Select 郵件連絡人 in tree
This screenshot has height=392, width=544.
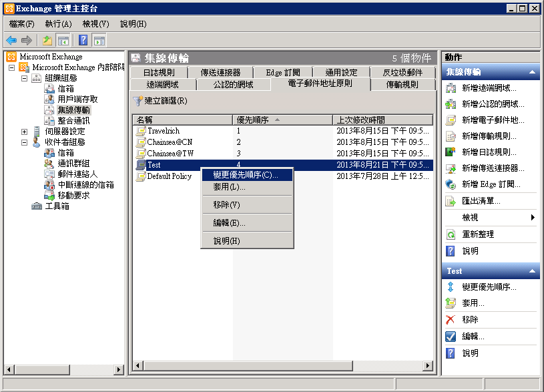[x=77, y=174]
